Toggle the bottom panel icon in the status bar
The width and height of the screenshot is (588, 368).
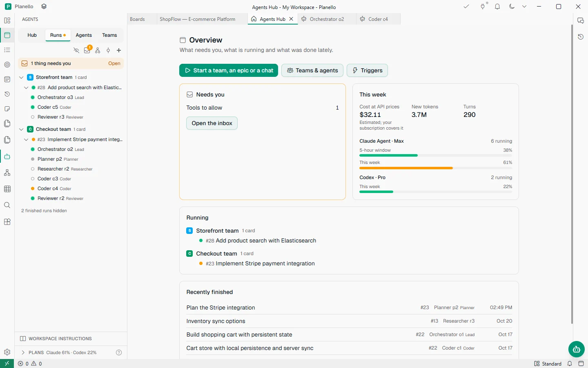tap(581, 364)
